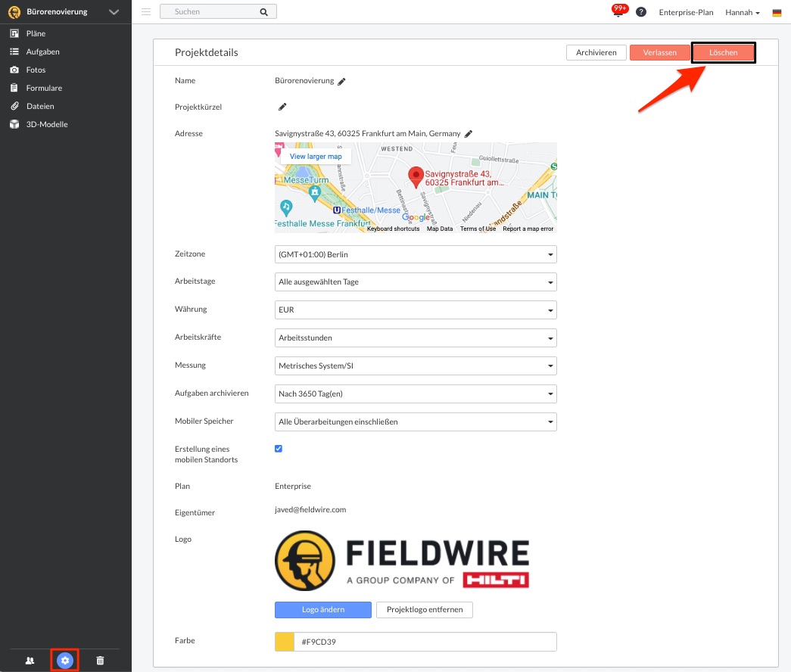Screen dimensions: 791x672
Task: Click Projektlogo entfernen button
Action: (425, 609)
